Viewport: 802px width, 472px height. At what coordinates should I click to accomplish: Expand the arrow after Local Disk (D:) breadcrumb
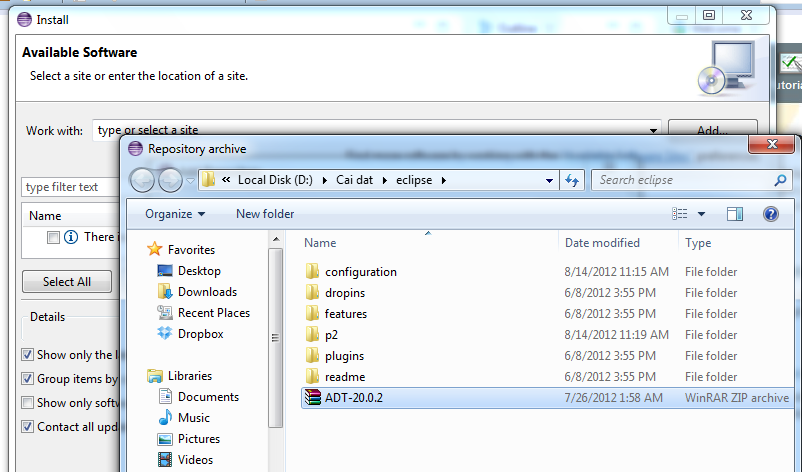tap(324, 180)
